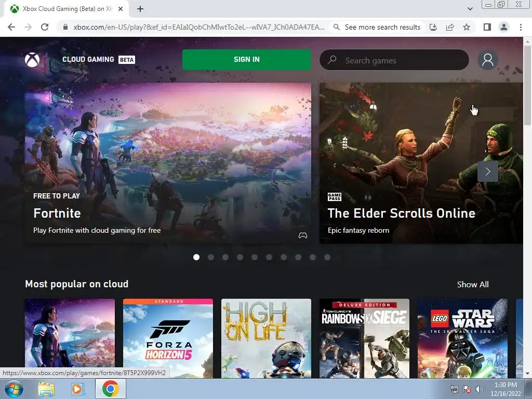Click 'FREE TO PLAY' label
This screenshot has width=532, height=399.
click(x=57, y=196)
